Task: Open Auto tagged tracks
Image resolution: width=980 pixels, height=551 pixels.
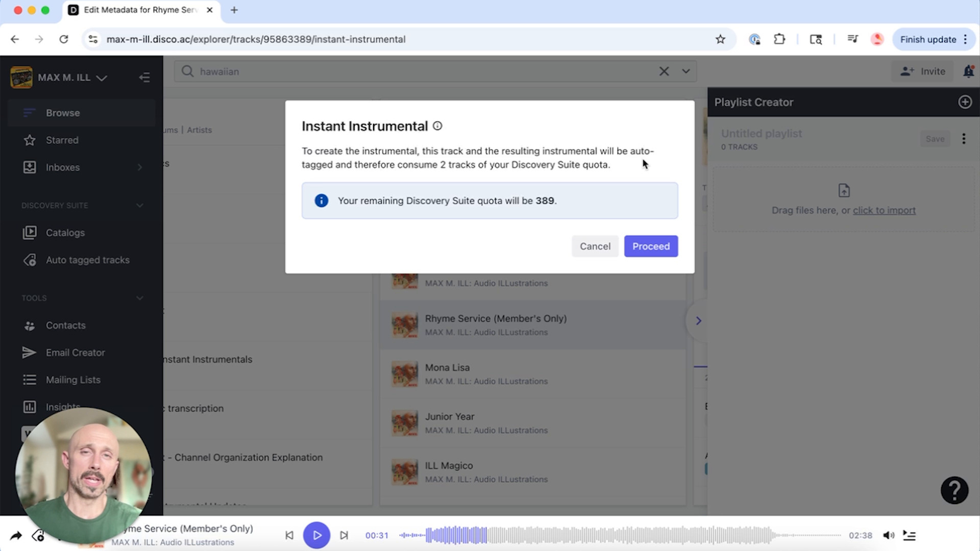Action: pos(87,260)
